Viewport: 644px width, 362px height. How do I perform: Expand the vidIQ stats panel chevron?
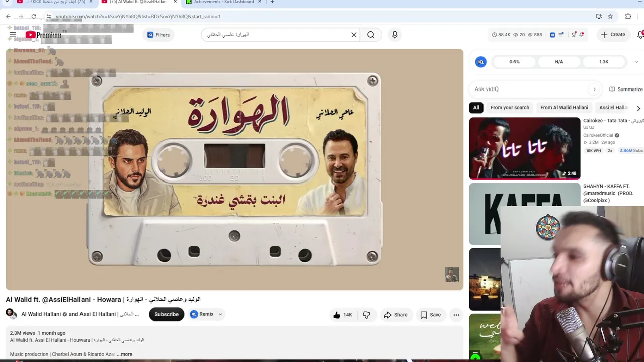(x=636, y=62)
